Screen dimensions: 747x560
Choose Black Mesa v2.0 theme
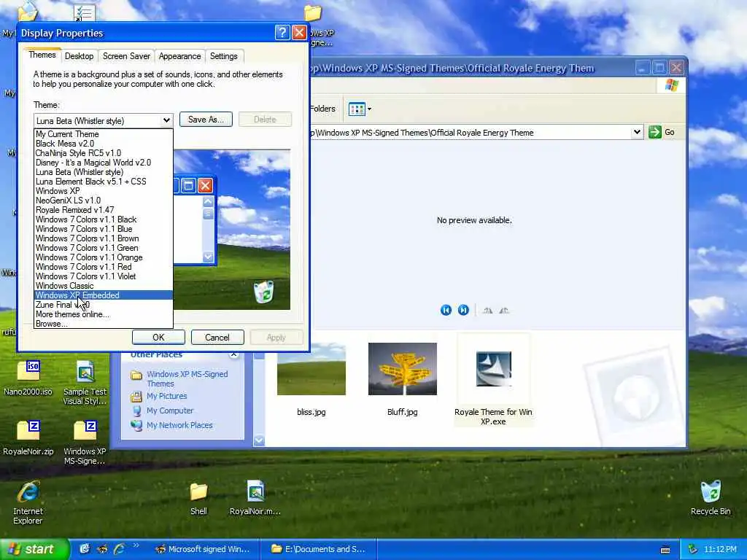tap(104, 144)
